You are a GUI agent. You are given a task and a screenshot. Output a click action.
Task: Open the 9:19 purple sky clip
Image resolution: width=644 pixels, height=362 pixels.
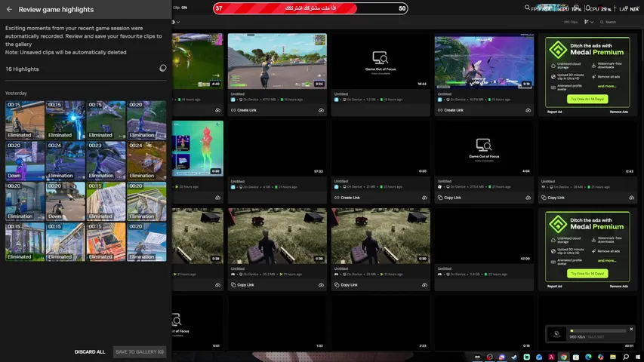coord(484,61)
